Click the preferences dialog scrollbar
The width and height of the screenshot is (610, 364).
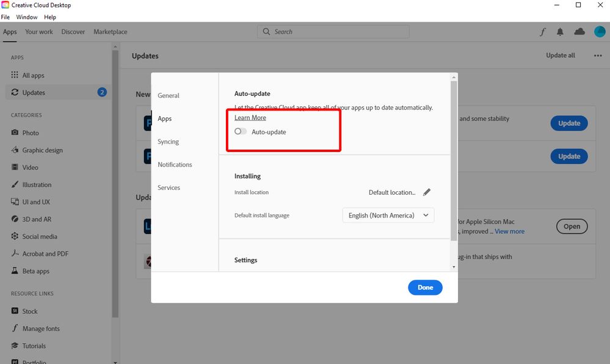[x=454, y=159]
